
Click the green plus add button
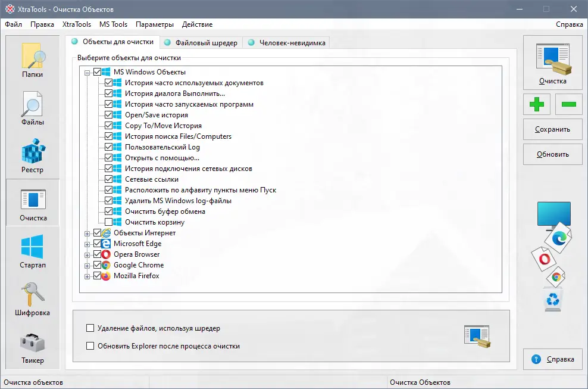[537, 104]
